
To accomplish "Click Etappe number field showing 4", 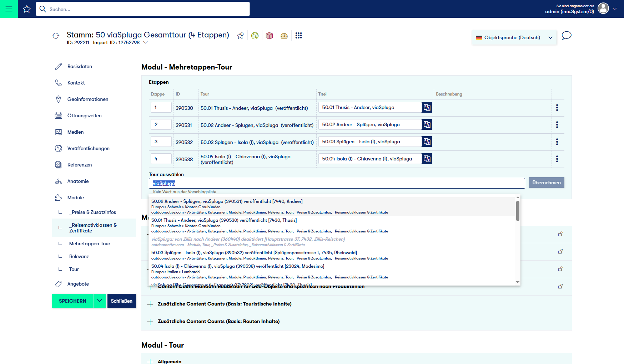I will point(161,159).
